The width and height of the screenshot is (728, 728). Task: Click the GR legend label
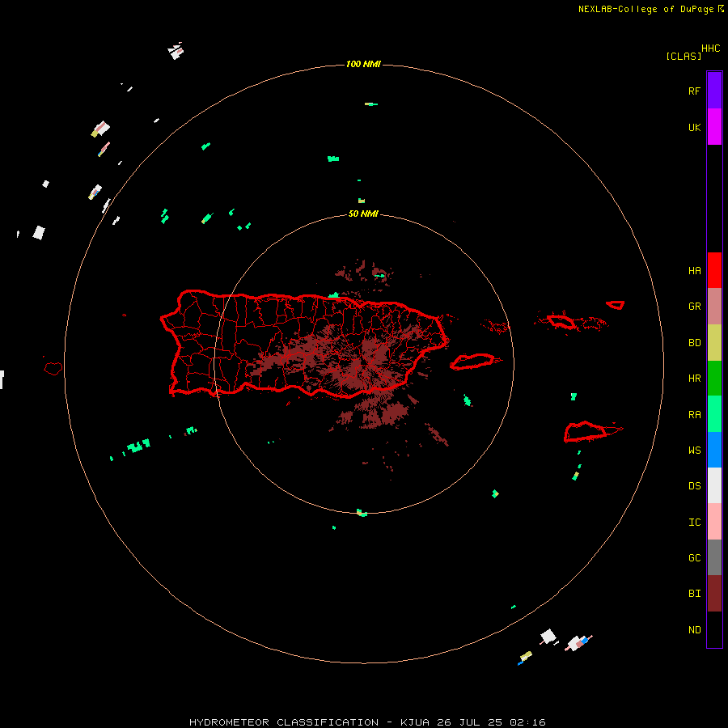tap(694, 307)
